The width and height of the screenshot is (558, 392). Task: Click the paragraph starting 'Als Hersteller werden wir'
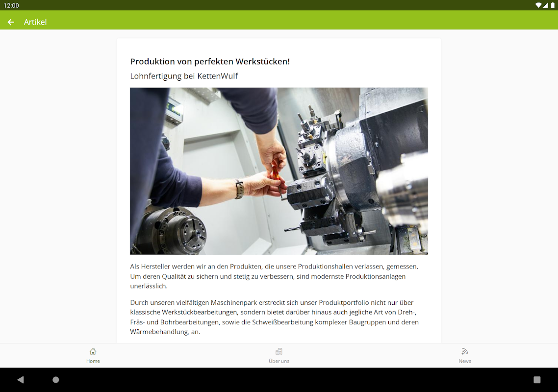(274, 276)
